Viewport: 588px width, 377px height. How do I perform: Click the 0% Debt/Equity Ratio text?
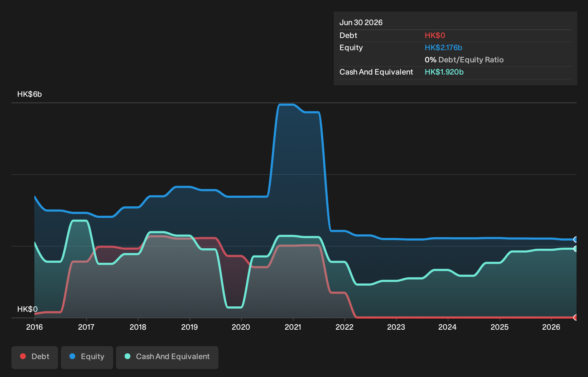tap(464, 60)
